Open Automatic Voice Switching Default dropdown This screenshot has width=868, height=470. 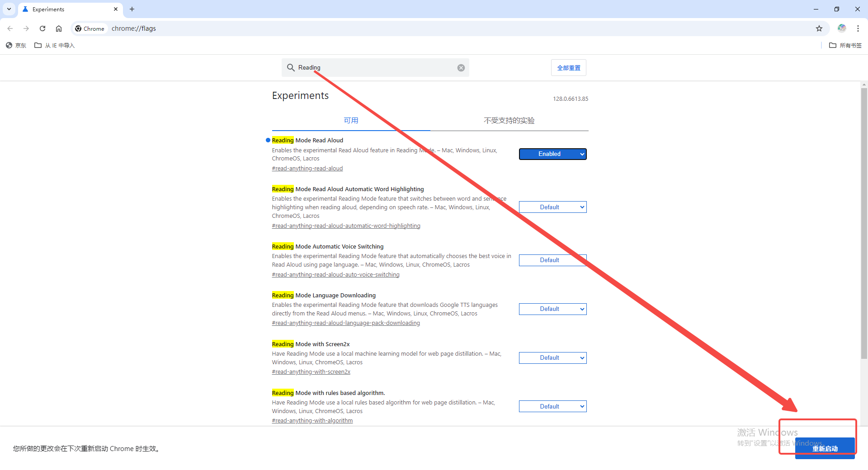(552, 260)
